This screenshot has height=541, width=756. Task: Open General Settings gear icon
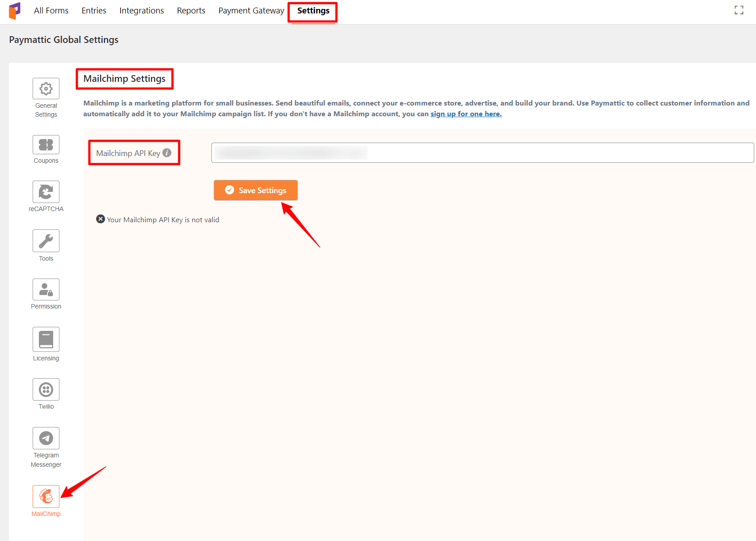46,89
